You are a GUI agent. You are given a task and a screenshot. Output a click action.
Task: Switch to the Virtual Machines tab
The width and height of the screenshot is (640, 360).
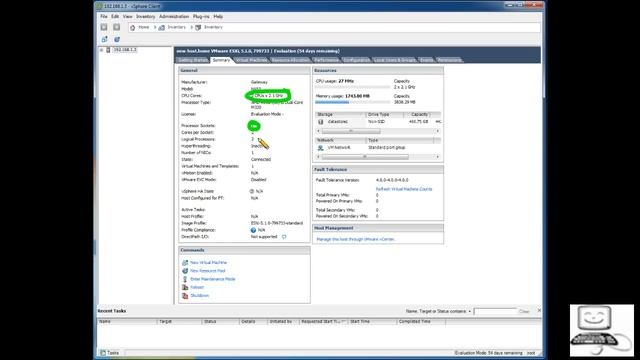(251, 60)
